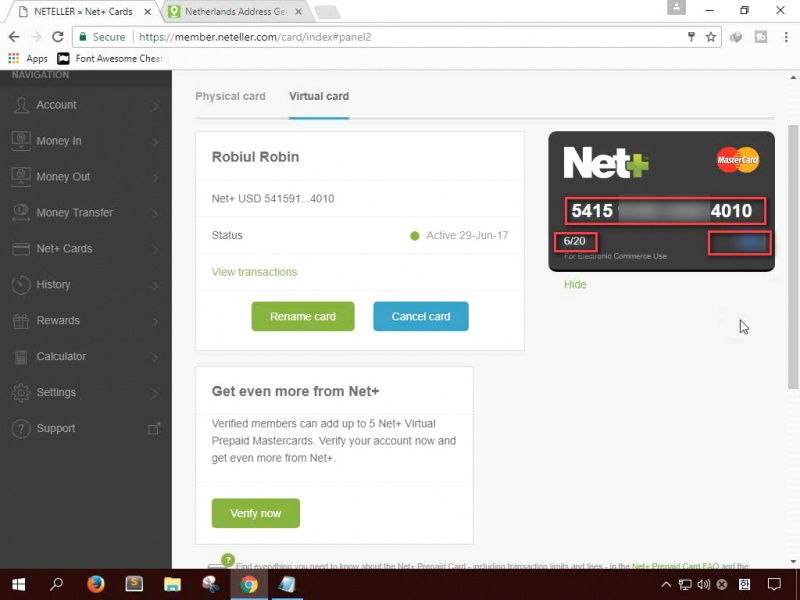Image resolution: width=800 pixels, height=600 pixels.
Task: Open the View transactions link
Action: coord(254,272)
